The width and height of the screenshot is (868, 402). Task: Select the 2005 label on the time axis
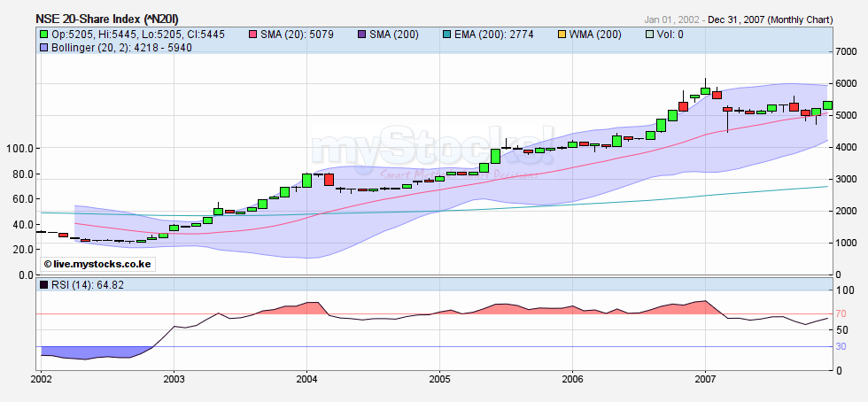pyautogui.click(x=439, y=378)
